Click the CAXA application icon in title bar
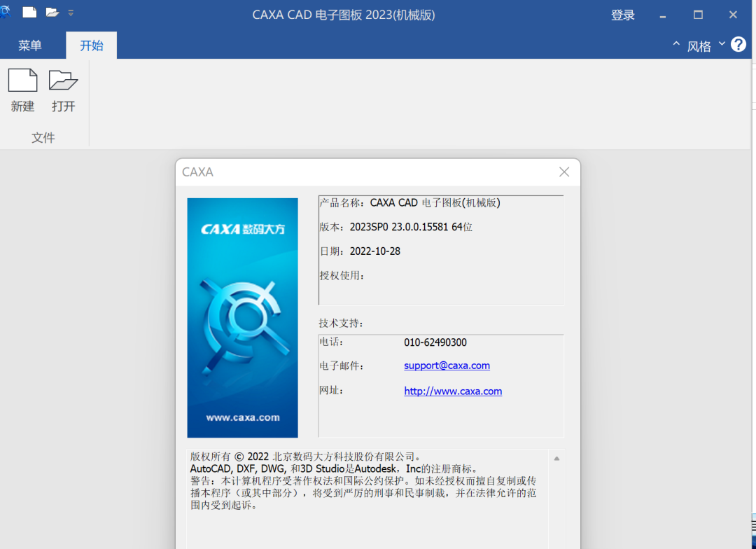 (x=6, y=12)
